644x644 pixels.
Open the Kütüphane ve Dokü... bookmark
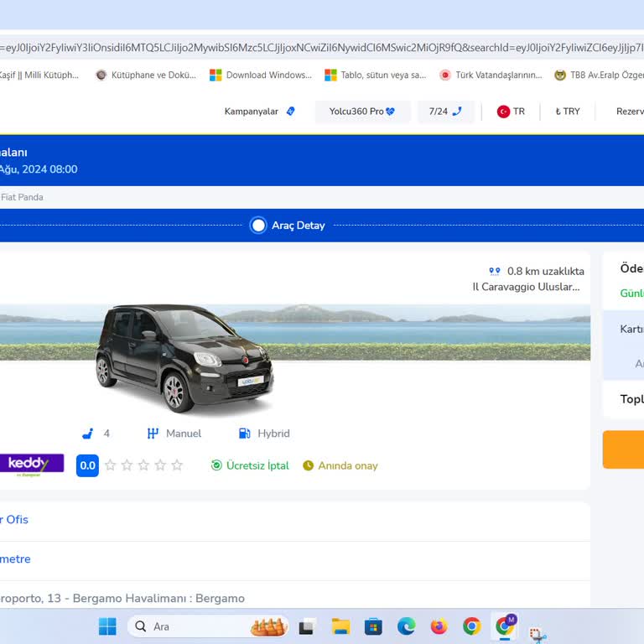pyautogui.click(x=146, y=75)
